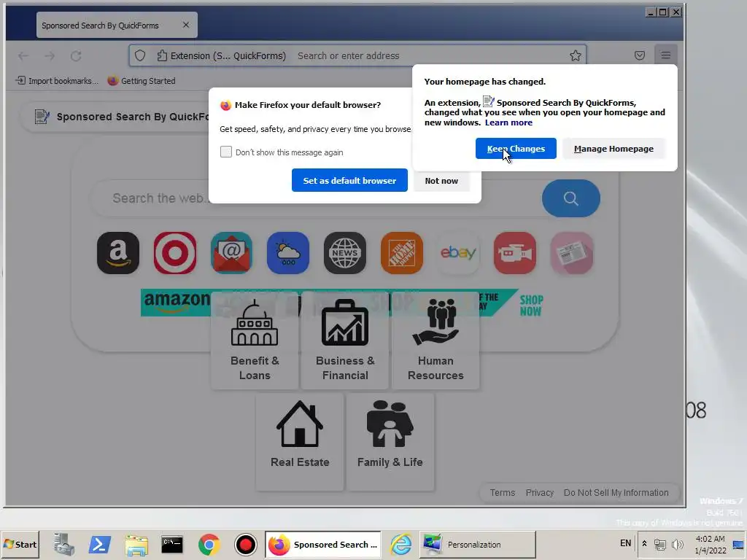
Task: Click the red record button taskbar icon
Action: tap(245, 544)
